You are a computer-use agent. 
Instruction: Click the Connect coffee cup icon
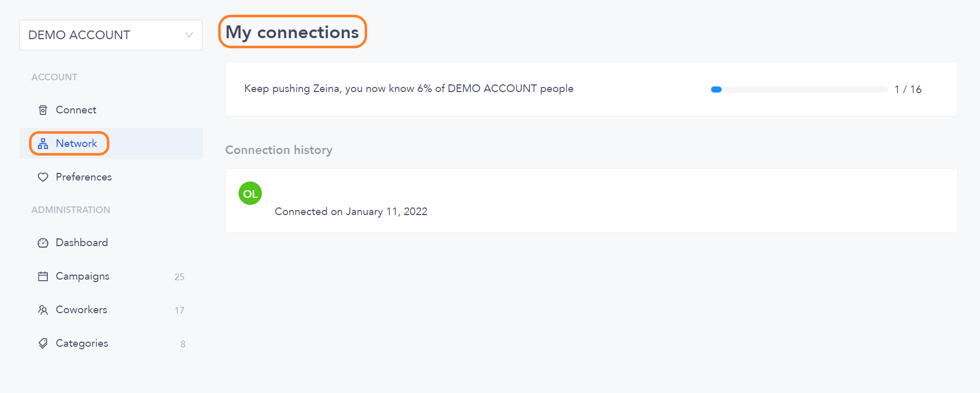pos(43,110)
